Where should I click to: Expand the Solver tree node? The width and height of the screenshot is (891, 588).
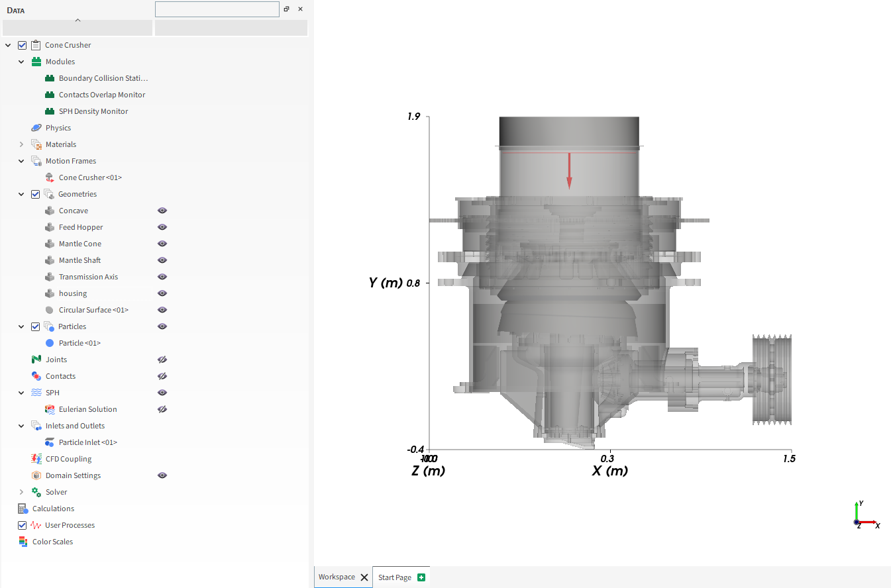(21, 492)
